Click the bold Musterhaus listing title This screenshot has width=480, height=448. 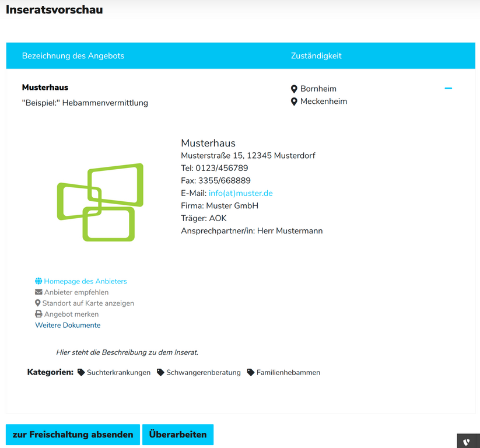(x=45, y=87)
